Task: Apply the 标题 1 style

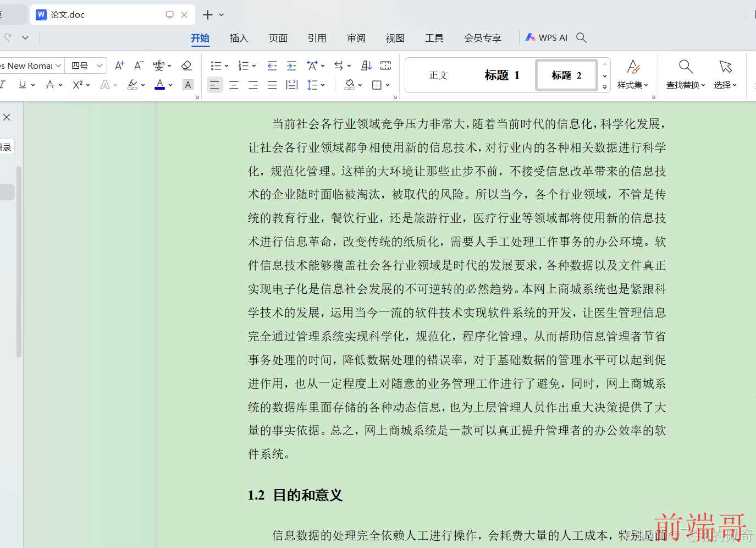Action: tap(501, 75)
